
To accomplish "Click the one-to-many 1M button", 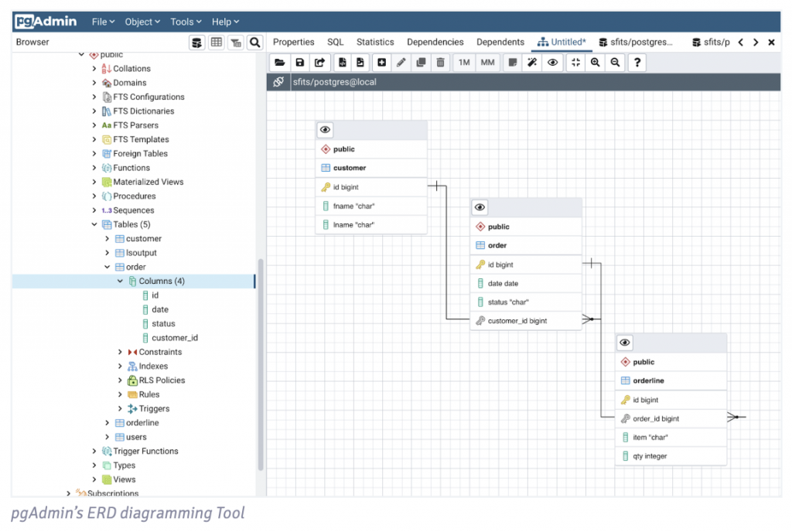I will [x=463, y=63].
